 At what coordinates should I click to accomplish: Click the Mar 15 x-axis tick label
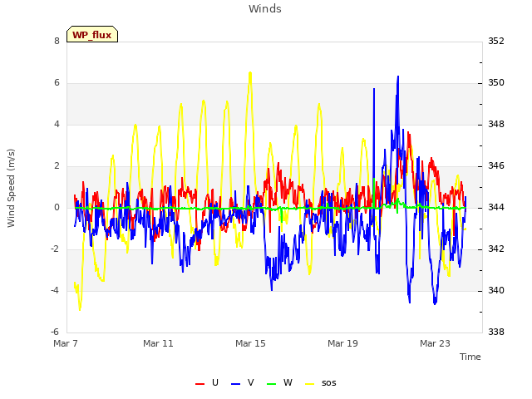click(250, 343)
